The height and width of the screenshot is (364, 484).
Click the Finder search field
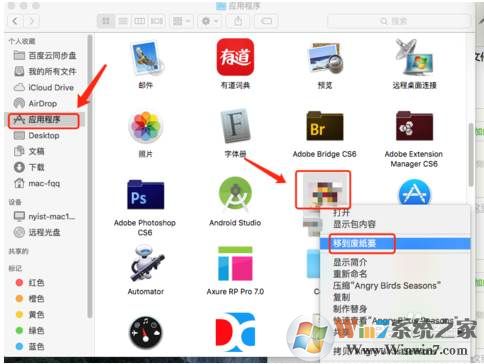coord(399,21)
